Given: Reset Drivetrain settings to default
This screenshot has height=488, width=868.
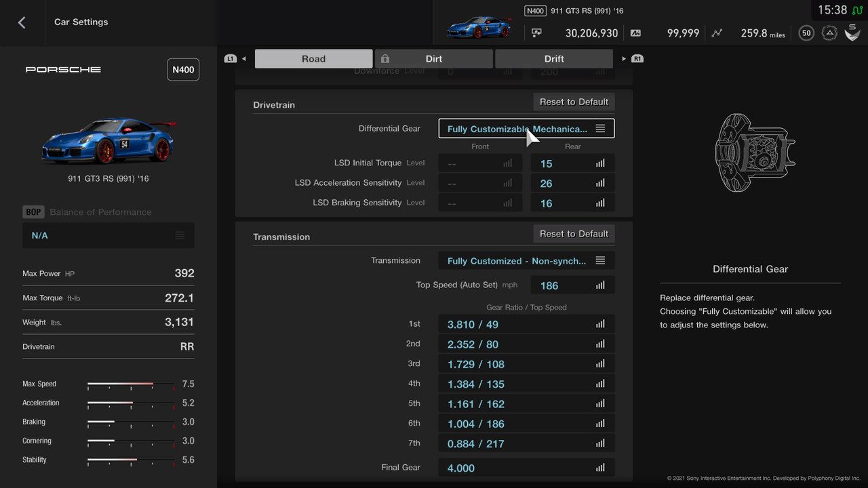Looking at the screenshot, I should pos(574,102).
